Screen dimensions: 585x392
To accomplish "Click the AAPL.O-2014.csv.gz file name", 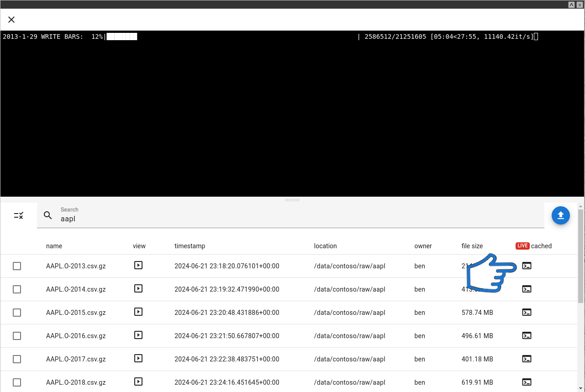I will 76,289.
